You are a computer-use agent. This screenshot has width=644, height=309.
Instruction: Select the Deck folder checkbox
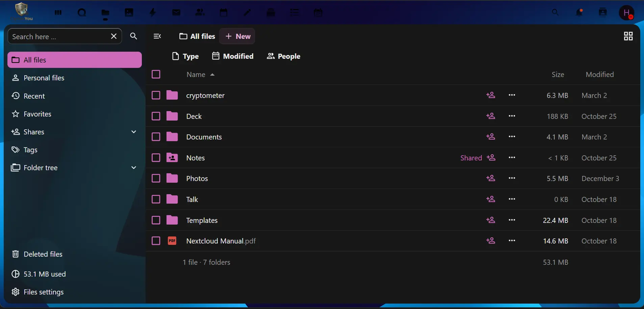pyautogui.click(x=156, y=116)
